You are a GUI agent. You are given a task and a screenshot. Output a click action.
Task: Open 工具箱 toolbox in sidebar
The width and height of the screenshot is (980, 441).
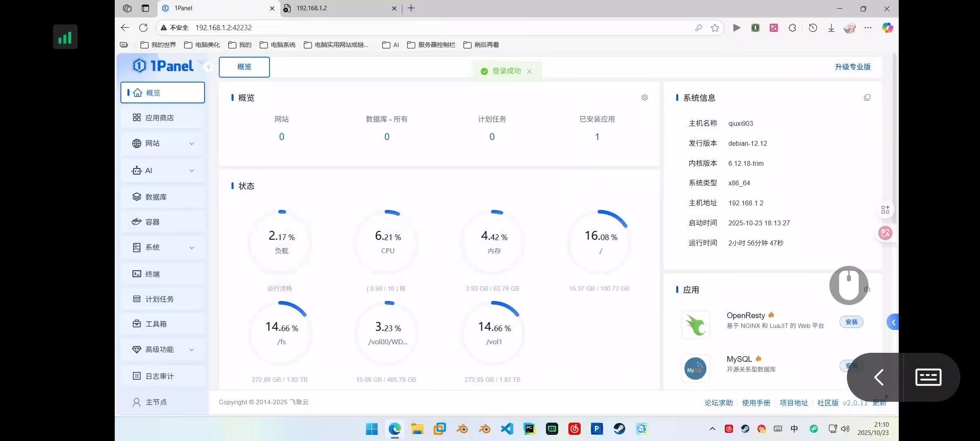click(x=156, y=324)
